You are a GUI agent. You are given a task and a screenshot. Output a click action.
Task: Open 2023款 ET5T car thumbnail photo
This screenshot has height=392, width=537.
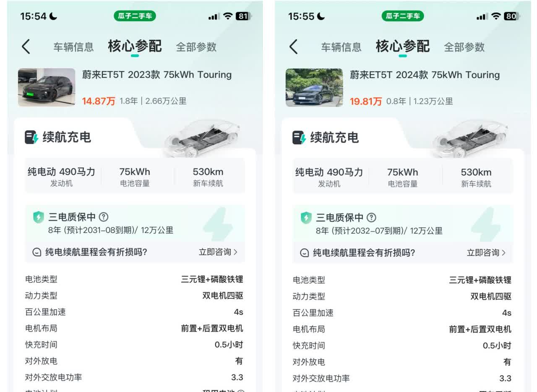coord(47,87)
